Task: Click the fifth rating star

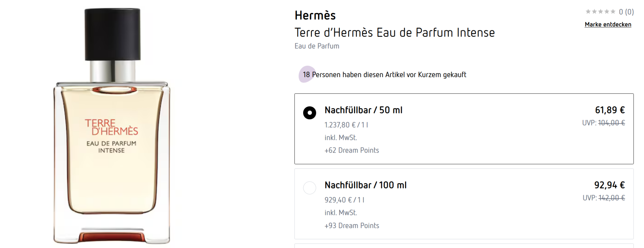Action: pyautogui.click(x=613, y=12)
